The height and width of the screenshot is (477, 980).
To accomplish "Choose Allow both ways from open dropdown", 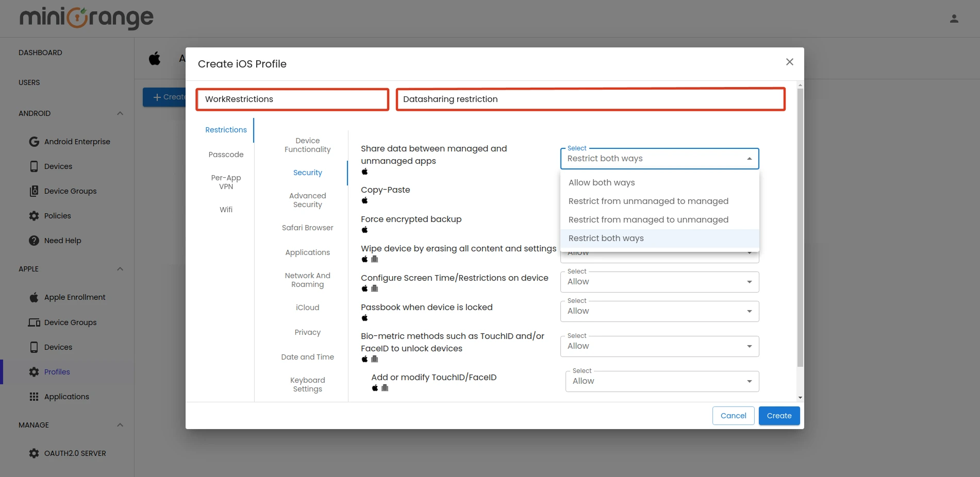I will click(601, 182).
